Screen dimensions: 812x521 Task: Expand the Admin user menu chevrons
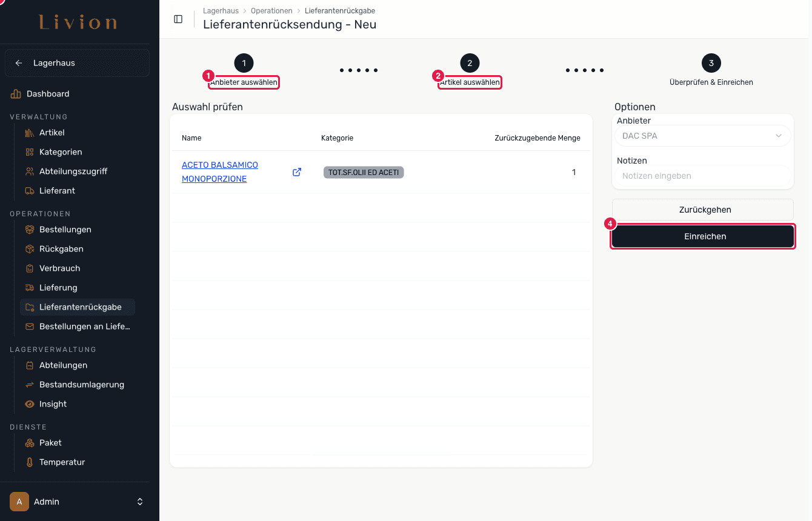pos(140,502)
